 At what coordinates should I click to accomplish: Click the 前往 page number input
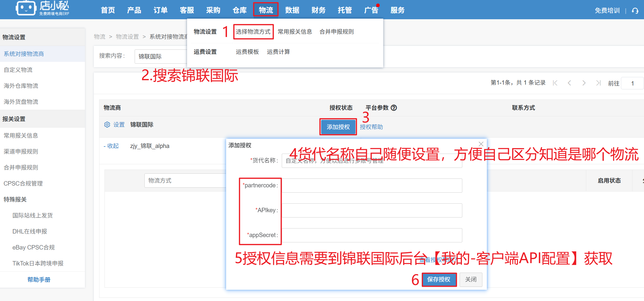[x=632, y=83]
